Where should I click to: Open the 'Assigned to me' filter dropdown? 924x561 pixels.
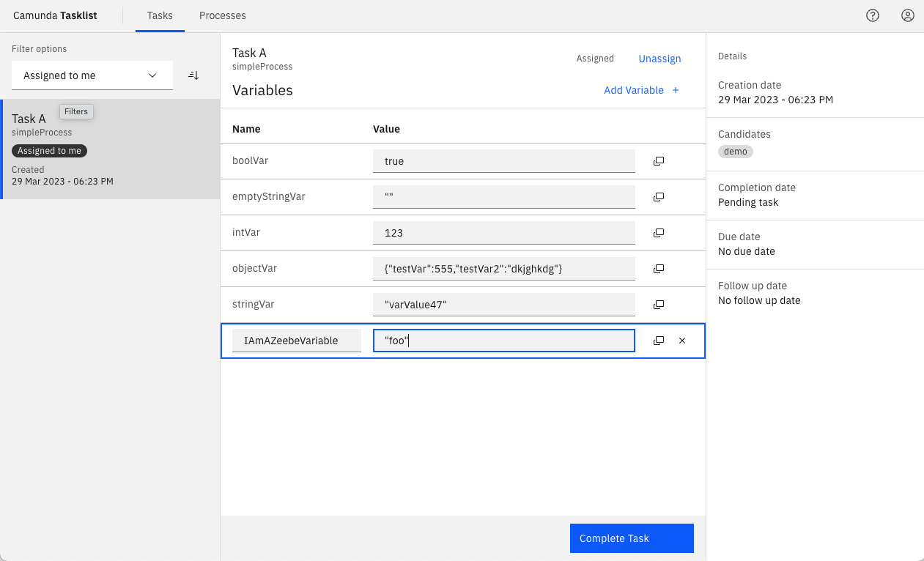92,75
